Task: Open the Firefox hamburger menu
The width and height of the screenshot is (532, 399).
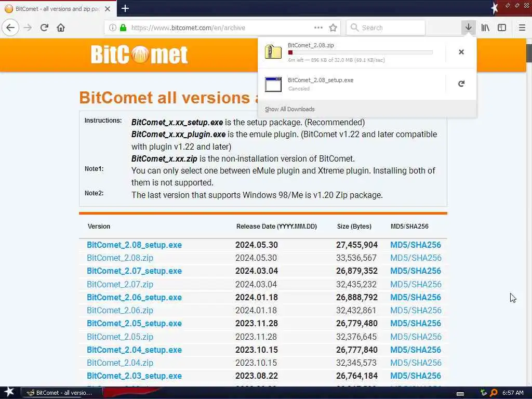Action: click(522, 28)
